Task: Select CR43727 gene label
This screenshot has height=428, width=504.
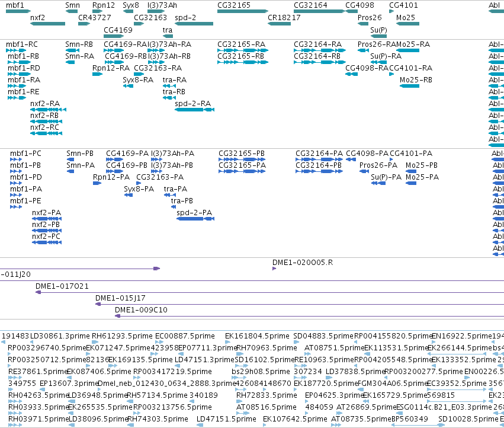Action: pos(95,18)
